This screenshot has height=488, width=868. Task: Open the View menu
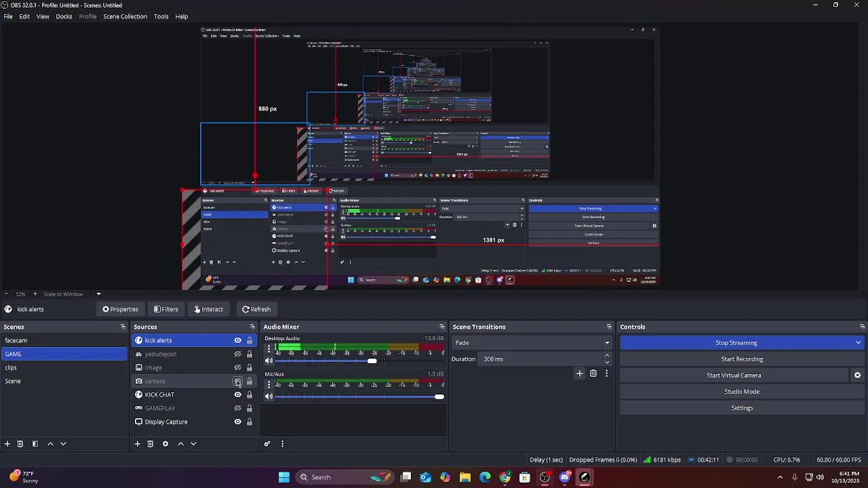click(x=43, y=16)
